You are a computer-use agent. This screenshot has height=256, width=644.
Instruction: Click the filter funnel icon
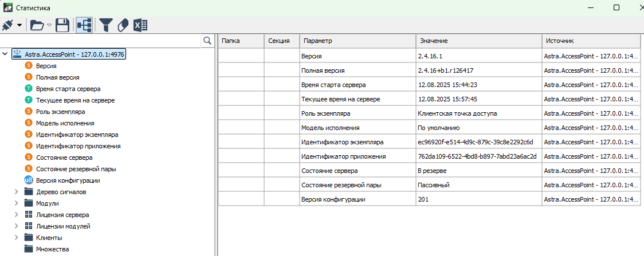[106, 25]
